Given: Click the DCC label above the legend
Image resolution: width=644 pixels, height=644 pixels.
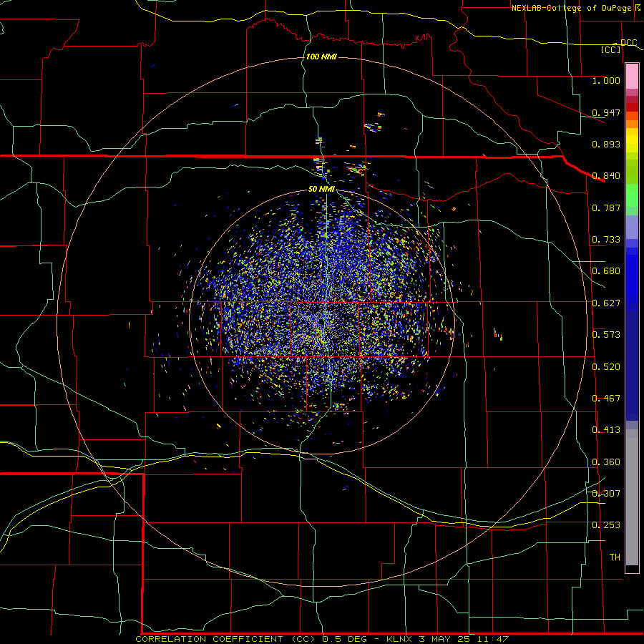Looking at the screenshot, I should coord(628,42).
